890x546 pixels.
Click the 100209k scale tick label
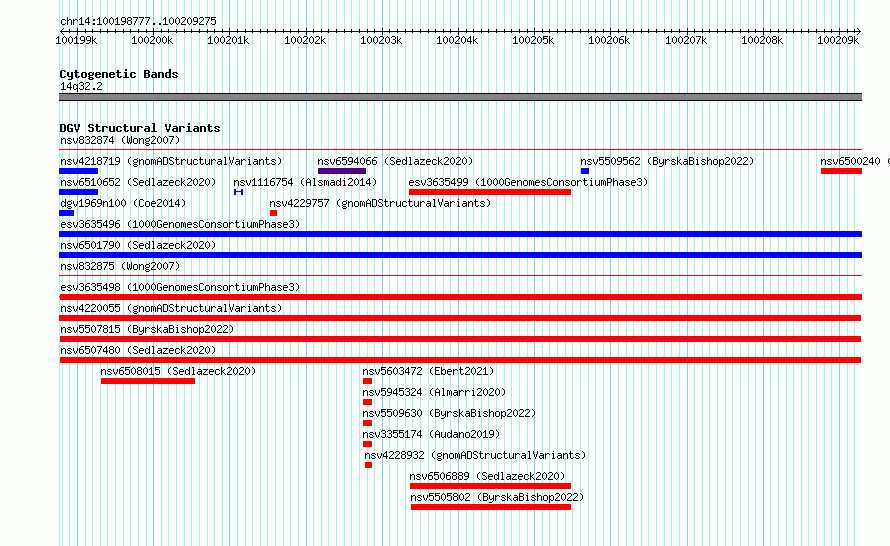click(x=838, y=40)
